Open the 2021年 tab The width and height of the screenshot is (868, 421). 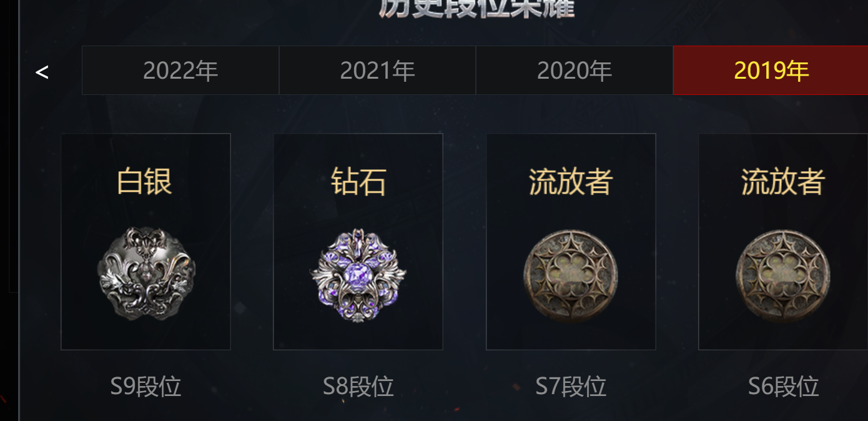click(x=377, y=71)
